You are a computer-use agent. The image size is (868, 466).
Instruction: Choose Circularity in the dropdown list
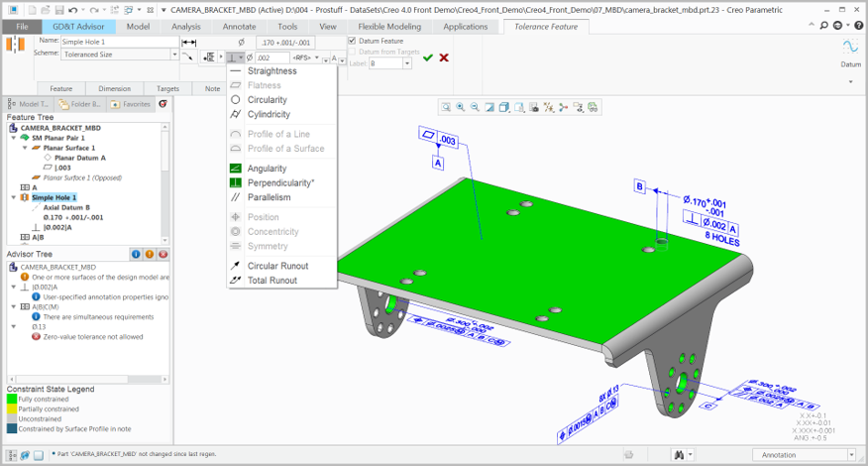[267, 100]
